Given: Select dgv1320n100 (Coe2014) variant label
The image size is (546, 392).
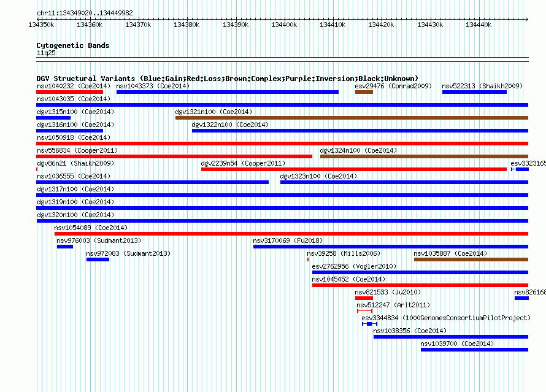Looking at the screenshot, I should point(75,215).
